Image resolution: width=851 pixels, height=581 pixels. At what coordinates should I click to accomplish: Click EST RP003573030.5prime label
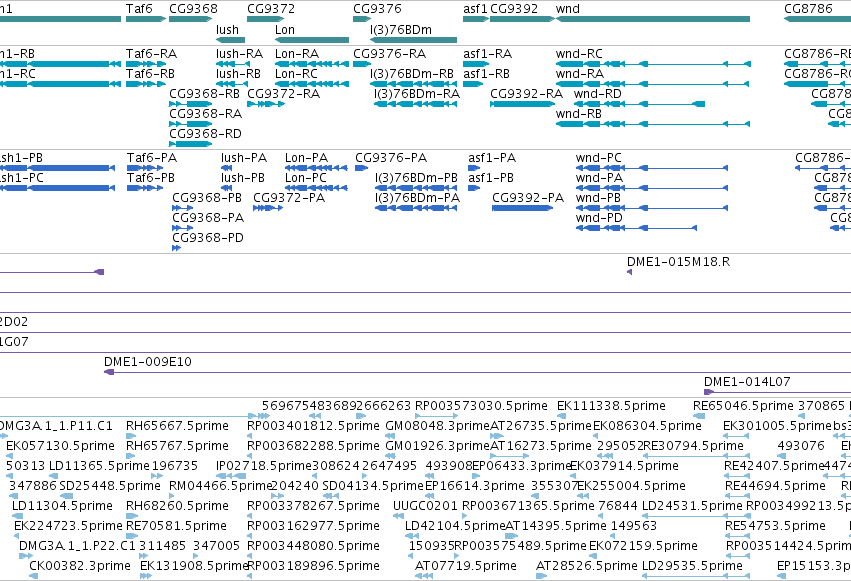[x=481, y=406]
